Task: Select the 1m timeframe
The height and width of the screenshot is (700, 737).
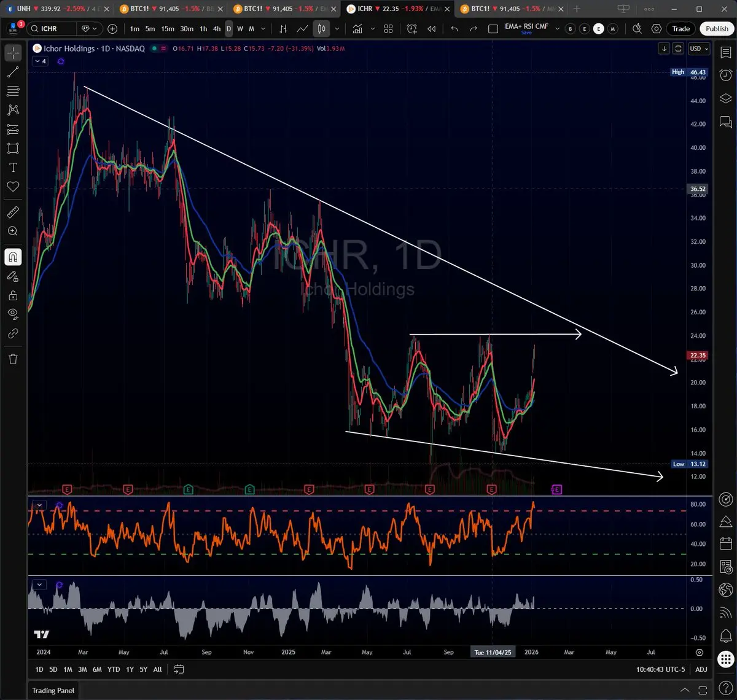Action: coord(135,29)
